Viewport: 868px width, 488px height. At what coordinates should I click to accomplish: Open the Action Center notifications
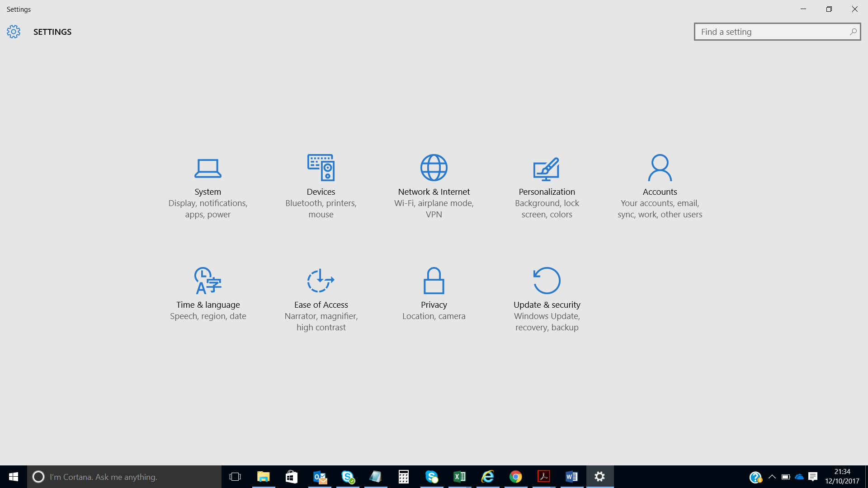(813, 477)
